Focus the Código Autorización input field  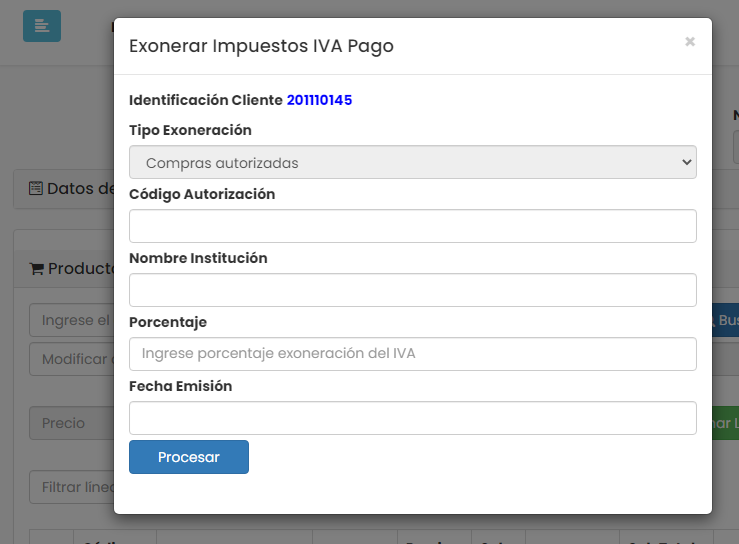412,226
